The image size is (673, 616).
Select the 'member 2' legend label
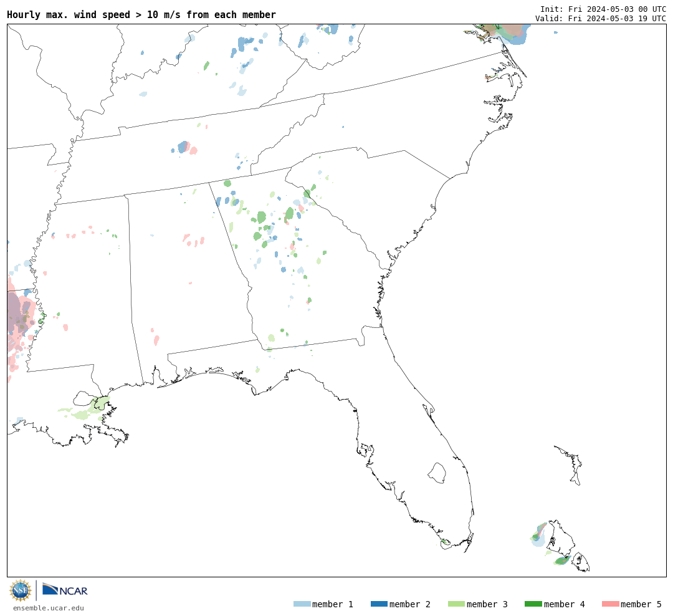click(x=410, y=604)
